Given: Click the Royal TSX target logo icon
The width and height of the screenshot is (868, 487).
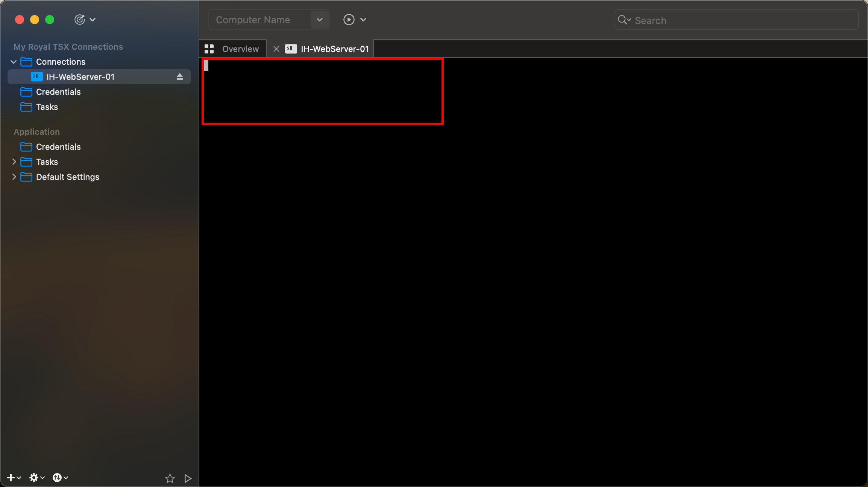Looking at the screenshot, I should click(80, 20).
